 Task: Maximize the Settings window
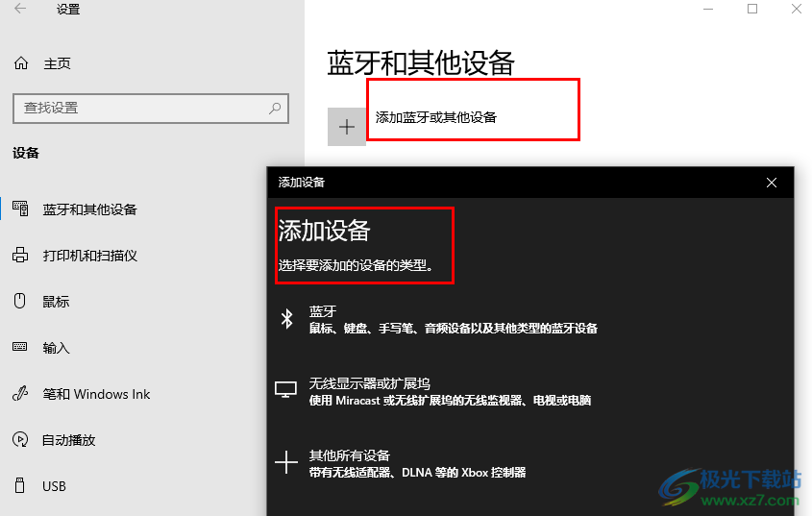point(752,9)
